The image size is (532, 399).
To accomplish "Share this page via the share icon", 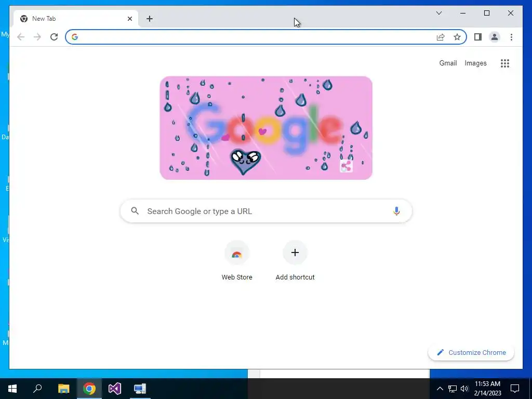I will pyautogui.click(x=441, y=37).
